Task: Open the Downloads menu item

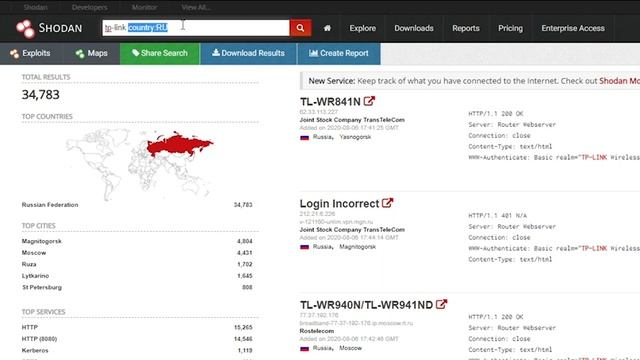Action: [413, 28]
